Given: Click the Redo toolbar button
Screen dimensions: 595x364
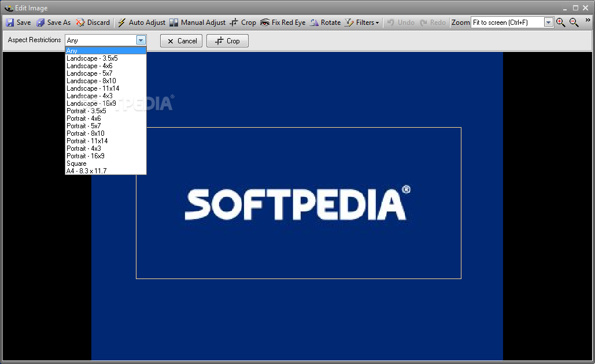Looking at the screenshot, I should pyautogui.click(x=433, y=23).
